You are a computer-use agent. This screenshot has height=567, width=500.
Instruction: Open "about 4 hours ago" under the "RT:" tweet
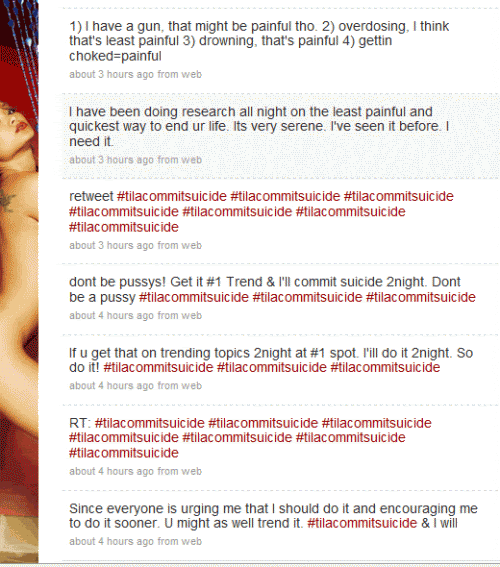pos(111,471)
